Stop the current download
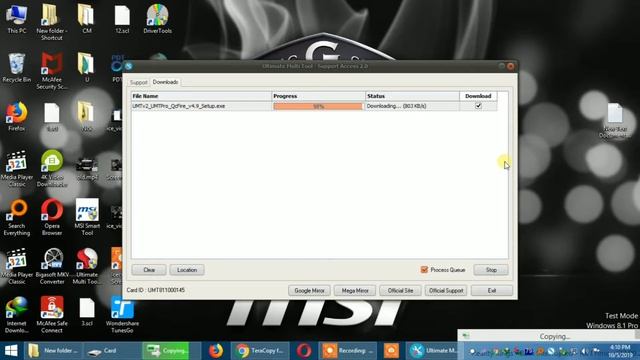Viewport: 640px width, 360px height. 491,270
